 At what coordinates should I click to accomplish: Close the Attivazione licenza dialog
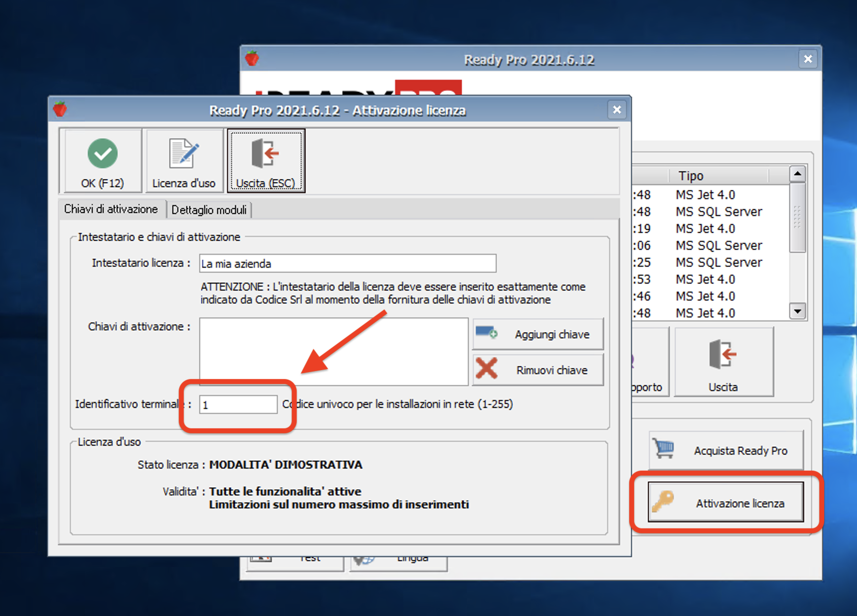coord(617,109)
